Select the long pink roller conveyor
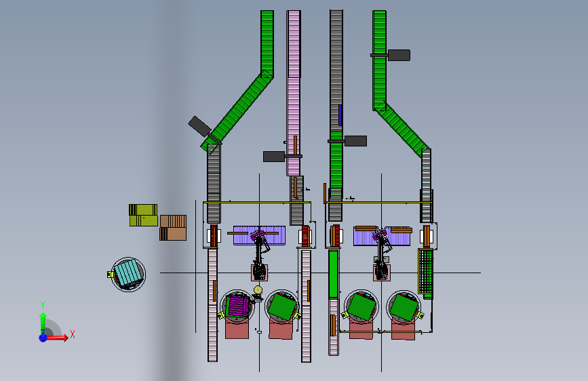588x381 pixels. [294, 93]
